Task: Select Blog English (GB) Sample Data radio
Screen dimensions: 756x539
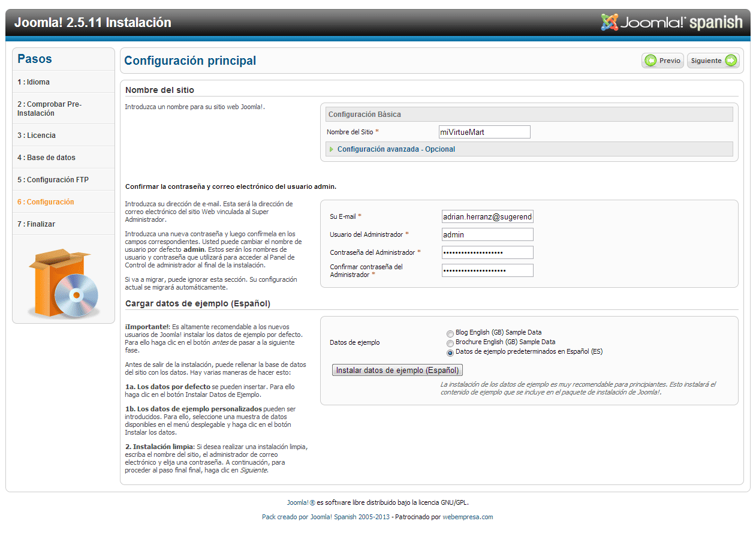Action: point(450,333)
